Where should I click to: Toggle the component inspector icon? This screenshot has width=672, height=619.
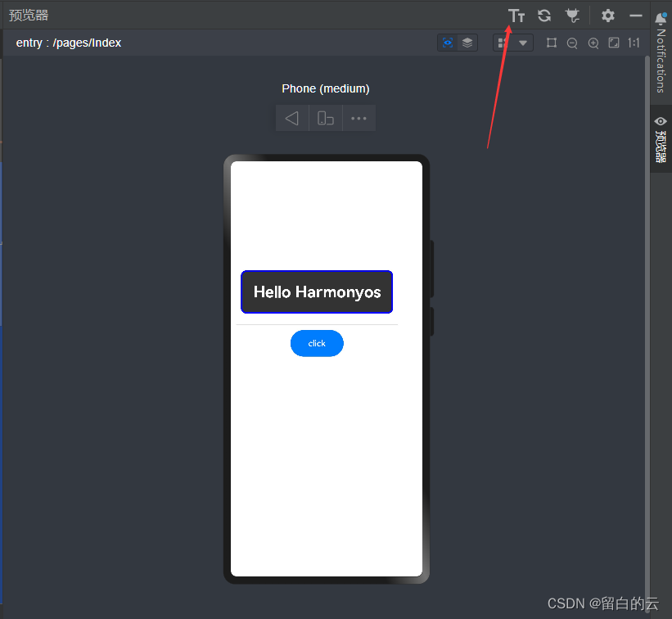(x=448, y=43)
